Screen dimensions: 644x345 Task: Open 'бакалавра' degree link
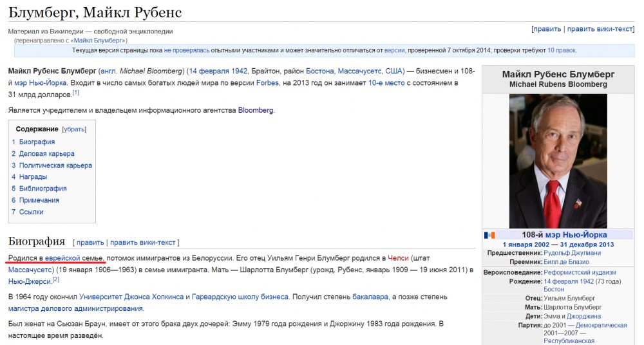(x=370, y=297)
